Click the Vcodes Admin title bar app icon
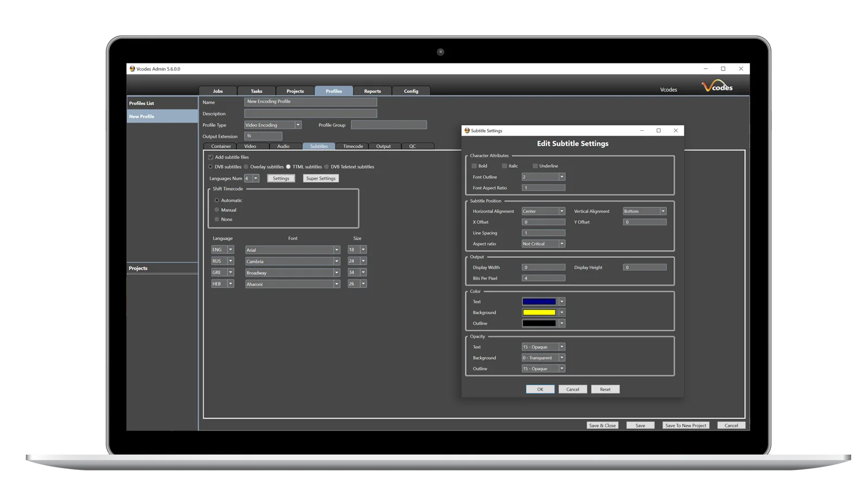Image resolution: width=868 pixels, height=484 pixels. click(132, 69)
